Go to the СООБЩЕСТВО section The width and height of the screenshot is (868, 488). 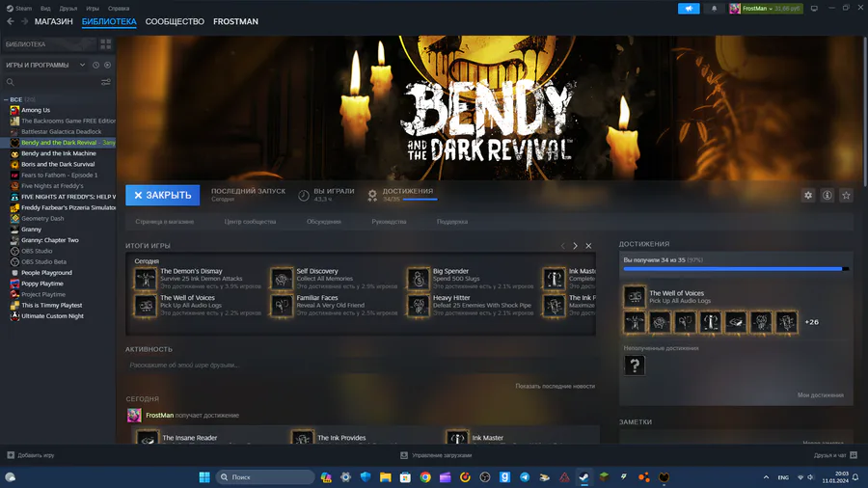(x=175, y=21)
